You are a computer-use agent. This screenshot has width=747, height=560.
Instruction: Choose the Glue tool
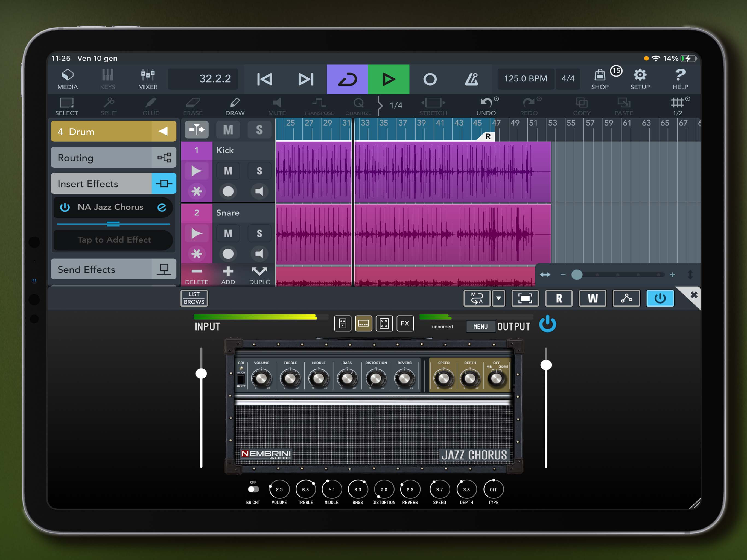coord(151,106)
